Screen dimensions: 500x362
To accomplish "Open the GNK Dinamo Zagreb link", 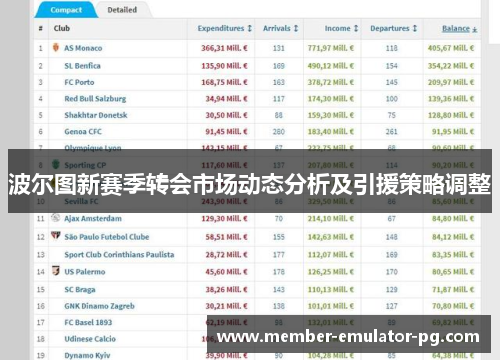I will click(100, 306).
